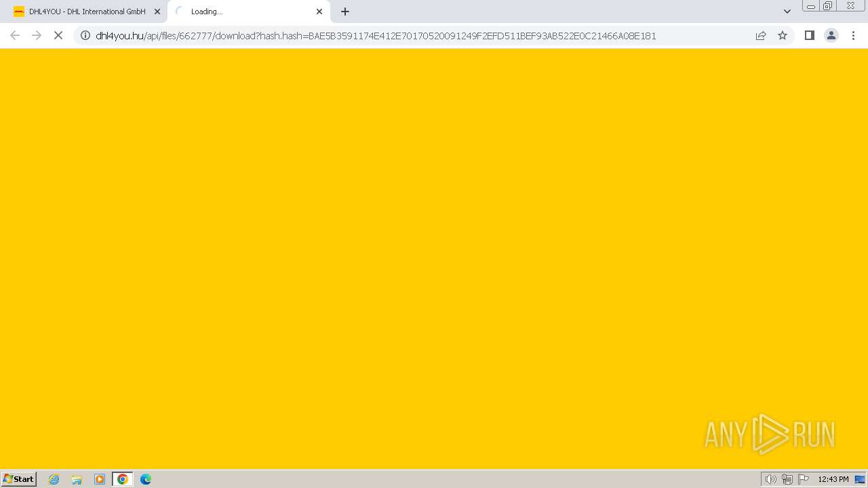Launch Microsoft Edge from taskbar
The height and width of the screenshot is (488, 868).
click(x=146, y=479)
